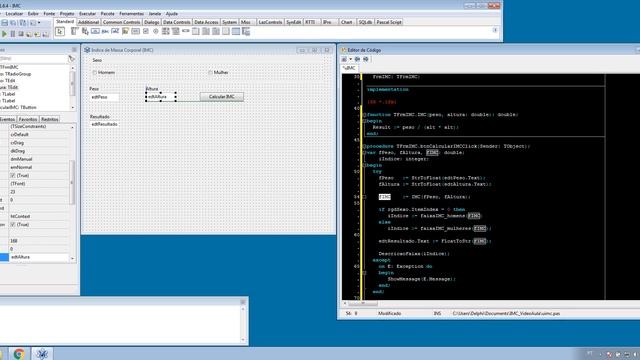
Task: Pick the TActionList component from the palette
Action: 246,31
